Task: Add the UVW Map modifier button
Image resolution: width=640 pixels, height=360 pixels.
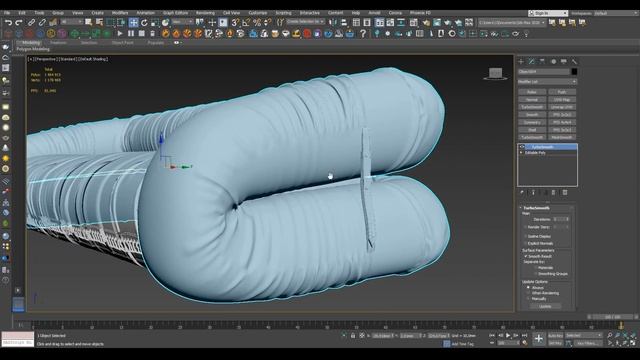Action: coord(562,100)
